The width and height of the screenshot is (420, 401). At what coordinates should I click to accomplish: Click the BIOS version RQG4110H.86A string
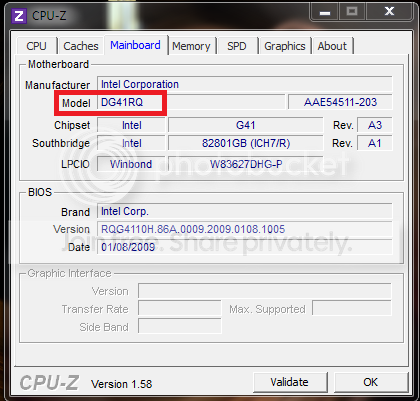245,229
